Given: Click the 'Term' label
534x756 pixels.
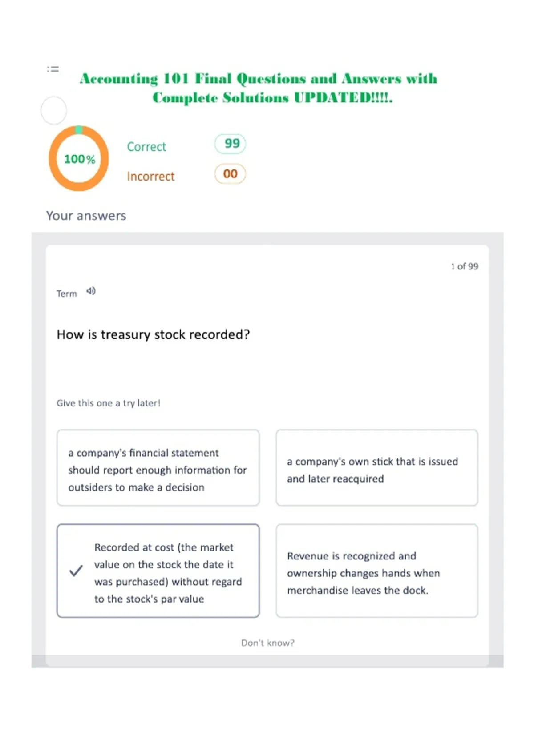Looking at the screenshot, I should pyautogui.click(x=67, y=294).
